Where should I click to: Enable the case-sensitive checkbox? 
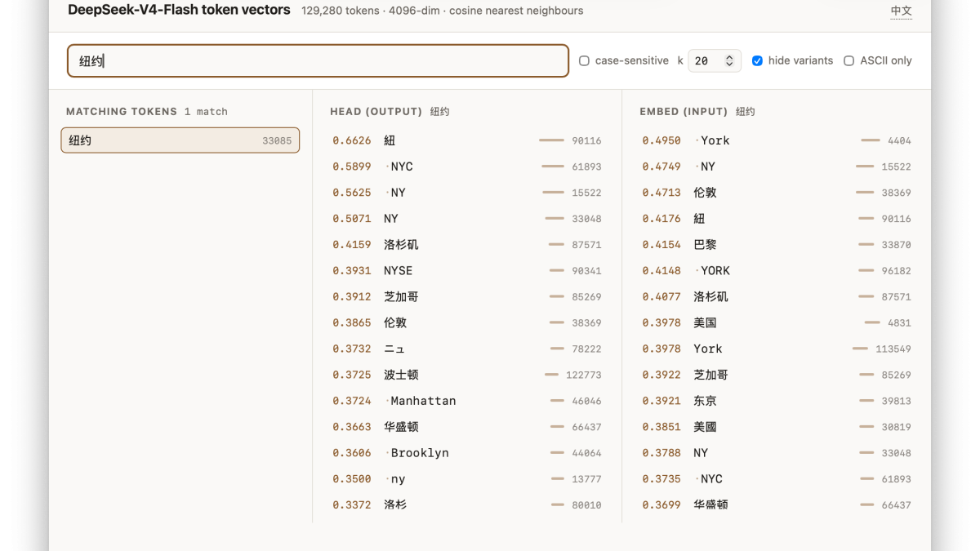coord(584,60)
